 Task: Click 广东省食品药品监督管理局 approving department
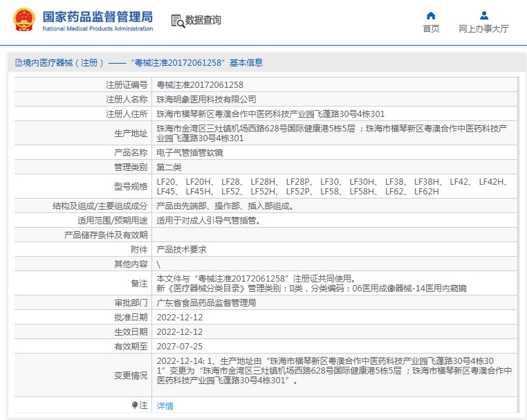tap(206, 302)
